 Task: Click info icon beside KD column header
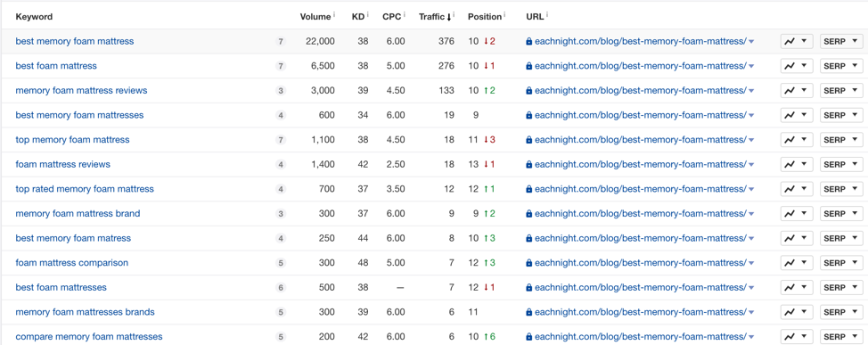[367, 15]
